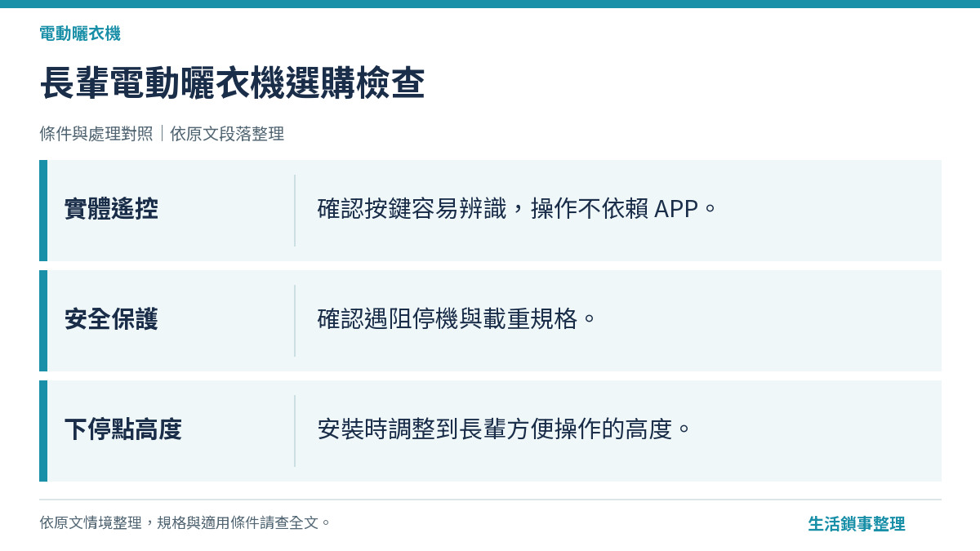
Task: Click the teal accent bar beside 實體遙控
Action: coord(43,211)
